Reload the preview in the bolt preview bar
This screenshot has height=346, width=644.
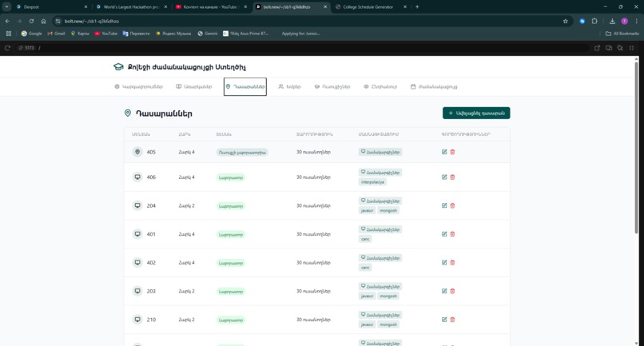[x=7, y=48]
